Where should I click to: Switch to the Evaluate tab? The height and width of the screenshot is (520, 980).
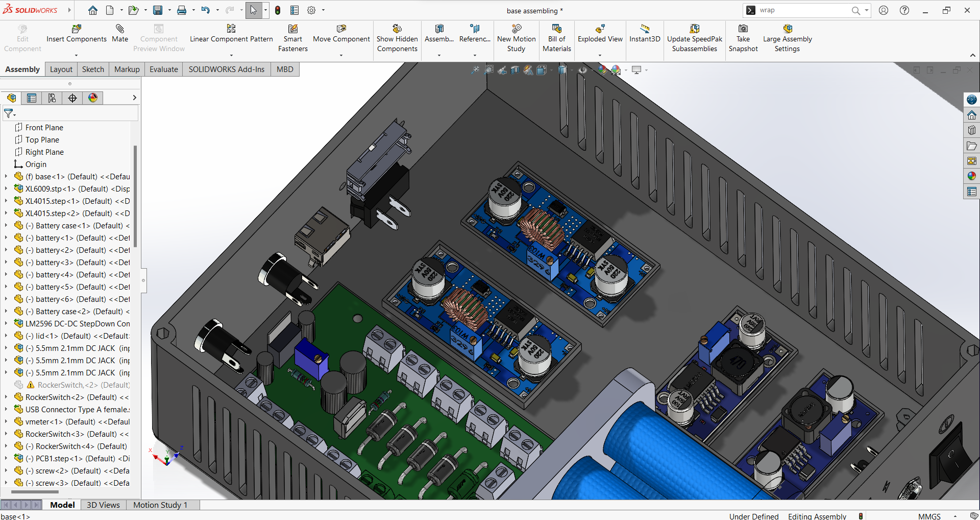click(163, 69)
